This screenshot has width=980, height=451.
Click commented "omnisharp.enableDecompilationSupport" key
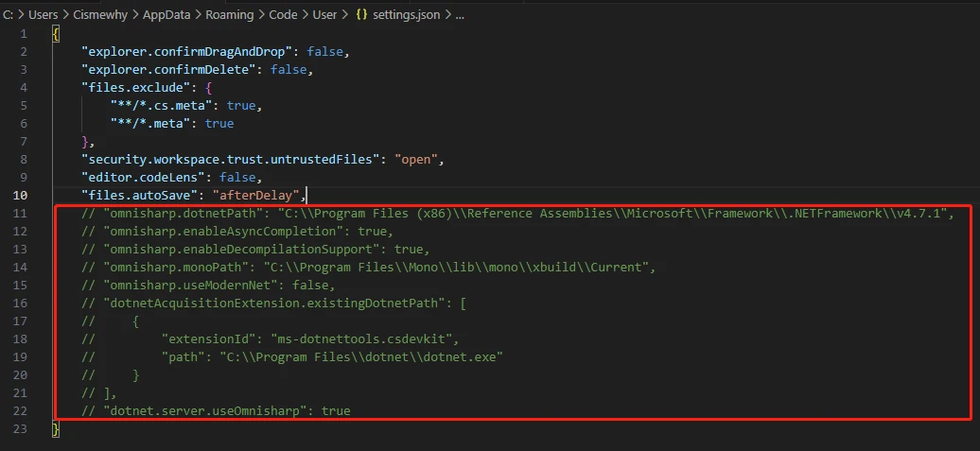pyautogui.click(x=242, y=250)
